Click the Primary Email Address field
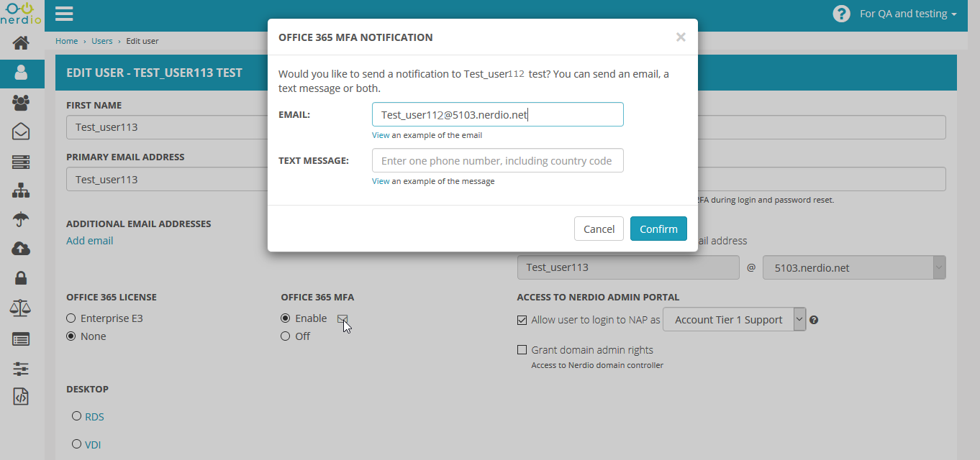The width and height of the screenshot is (980, 460). pos(167,180)
